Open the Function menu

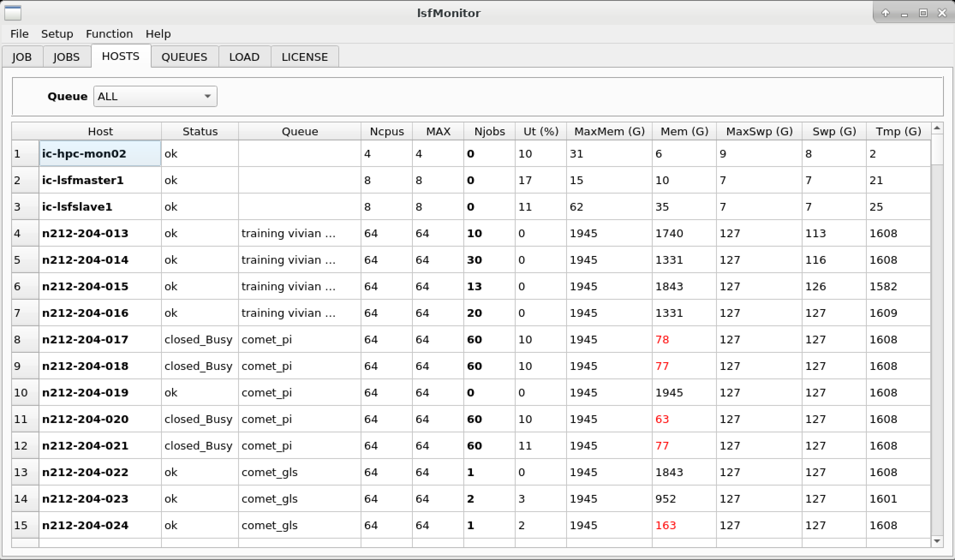109,34
